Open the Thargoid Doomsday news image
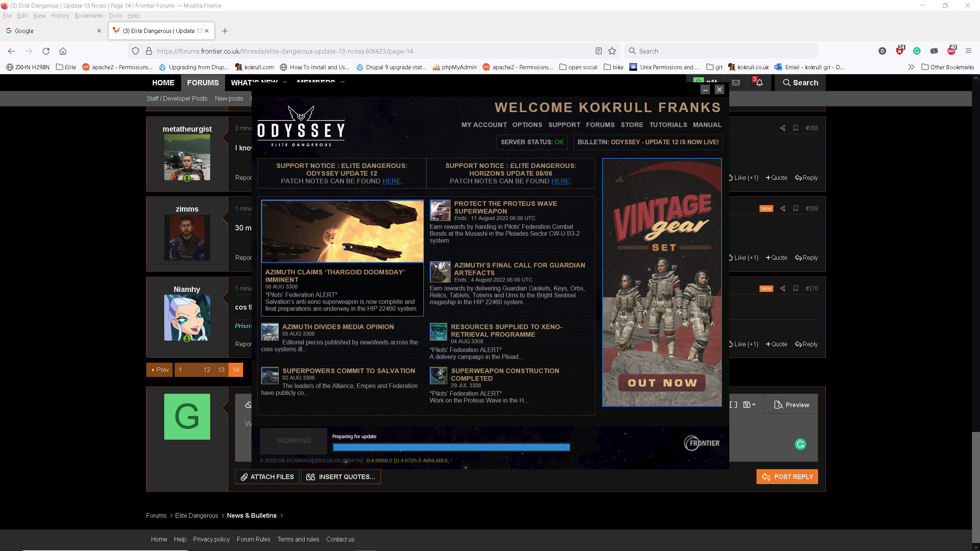This screenshot has height=551, width=980. [342, 231]
